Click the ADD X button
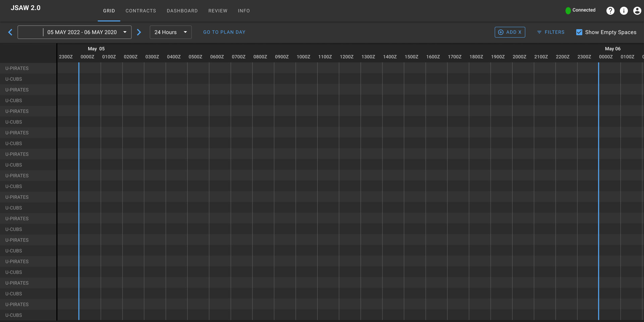This screenshot has height=322, width=644. (510, 32)
